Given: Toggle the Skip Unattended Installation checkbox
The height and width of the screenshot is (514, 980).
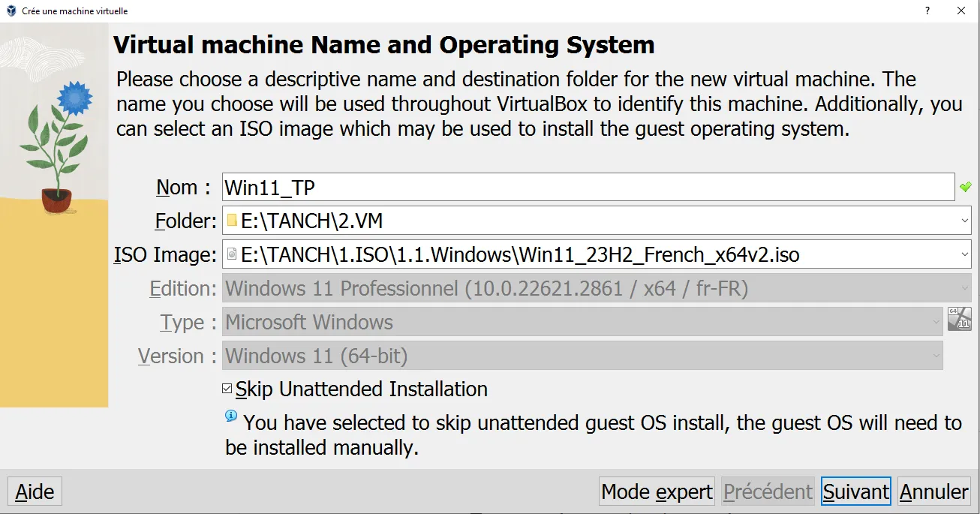Looking at the screenshot, I should coord(227,389).
